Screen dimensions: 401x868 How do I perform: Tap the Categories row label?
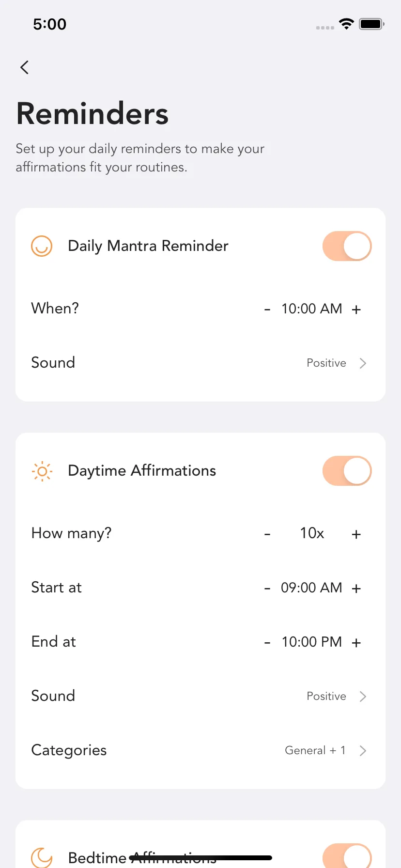pos(69,750)
